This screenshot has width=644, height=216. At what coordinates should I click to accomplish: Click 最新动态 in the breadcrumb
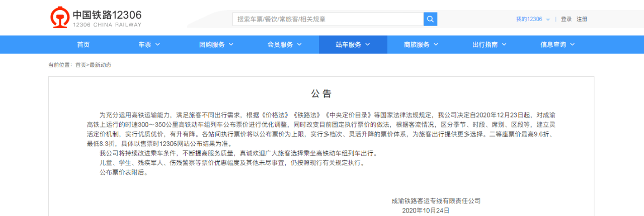(x=100, y=65)
